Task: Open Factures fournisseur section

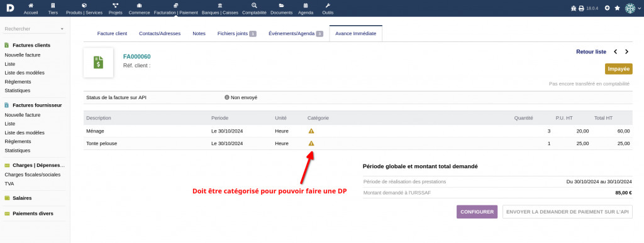Action: tap(37, 105)
